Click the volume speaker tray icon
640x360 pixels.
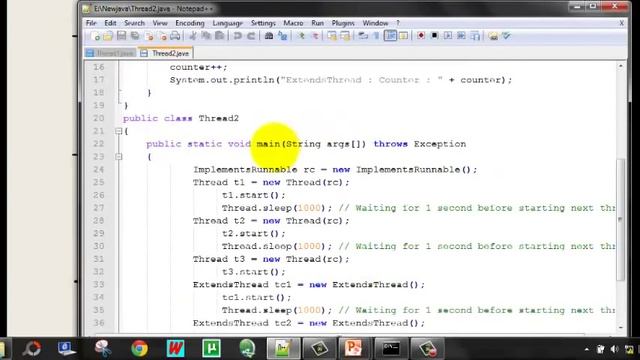[x=615, y=349]
